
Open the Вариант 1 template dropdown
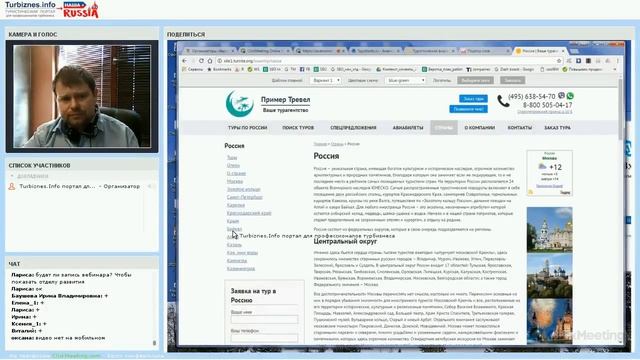tap(325, 80)
